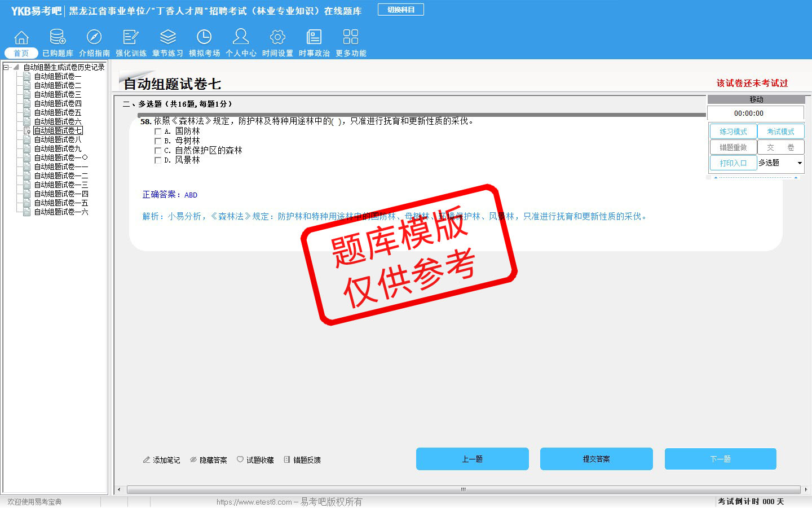Click the 错题反馈 feedback icon
The image size is (812, 508).
tap(287, 460)
